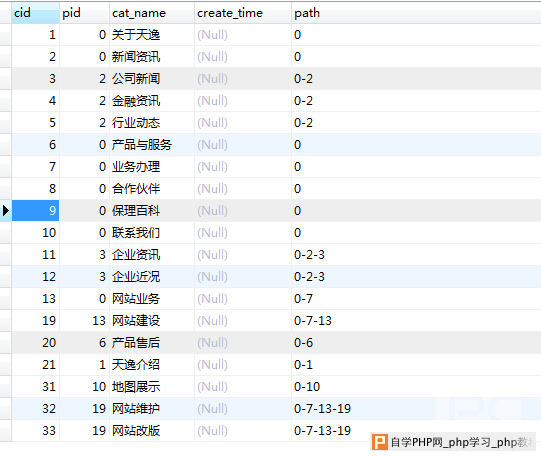Select the cat_name cell 产品售后

(152, 343)
